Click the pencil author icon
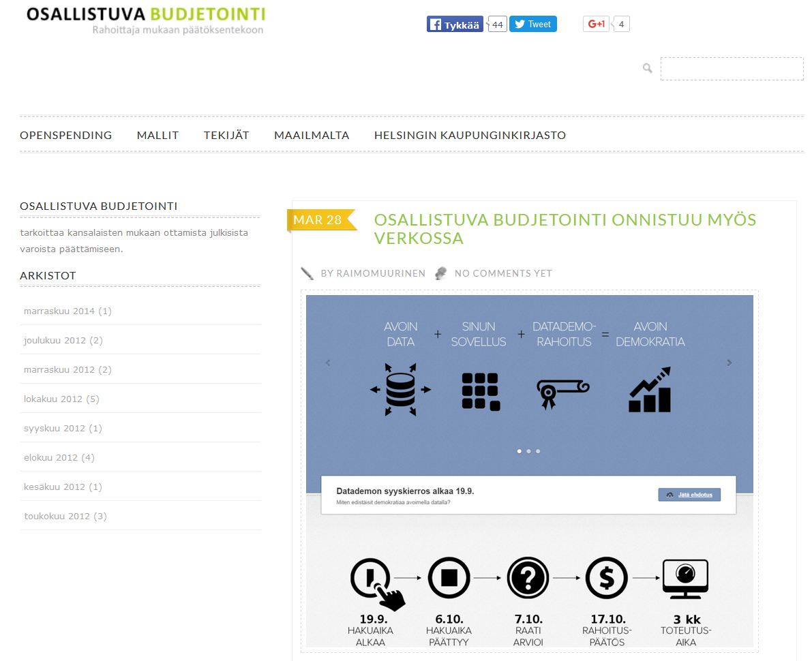The image size is (812, 661). (307, 273)
